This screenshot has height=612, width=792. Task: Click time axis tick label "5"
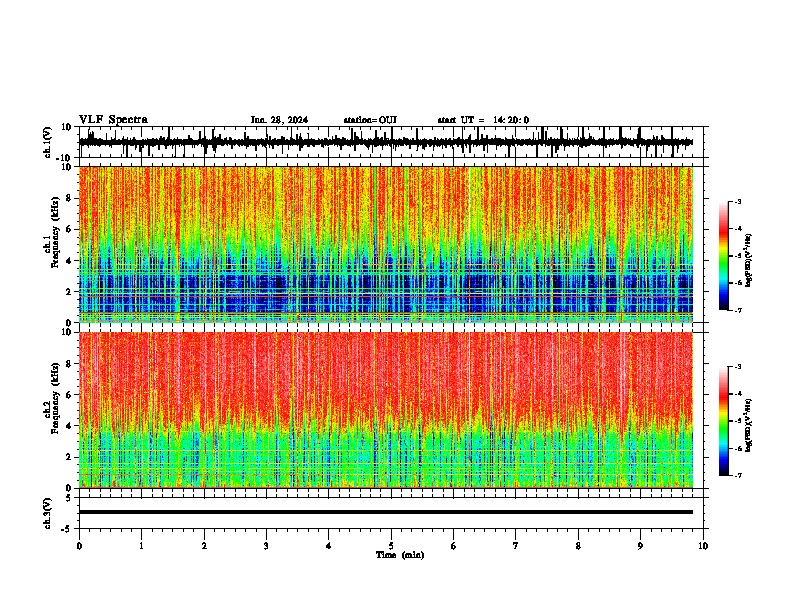(x=391, y=546)
